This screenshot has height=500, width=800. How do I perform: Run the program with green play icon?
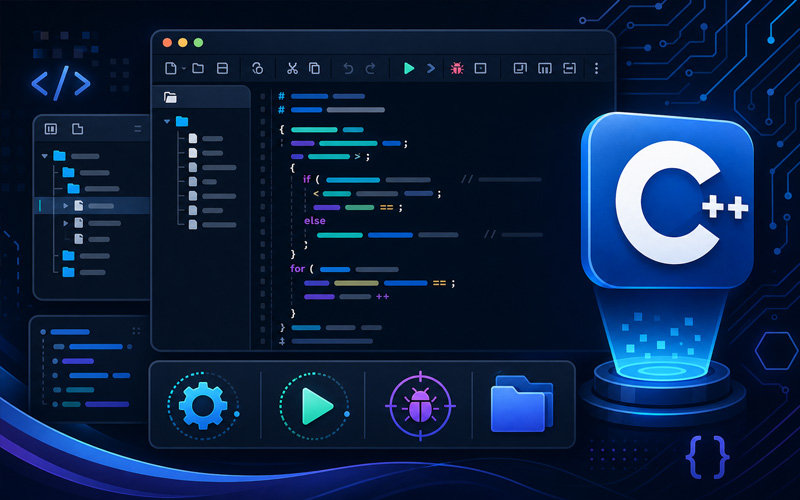409,68
